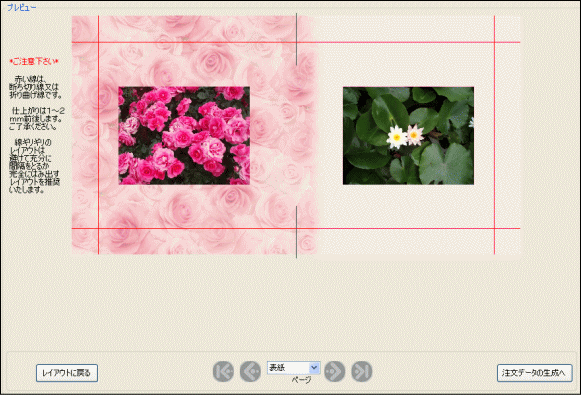The width and height of the screenshot is (581, 395).
Task: Click the レイアウトに戻る button
Action: 67,373
